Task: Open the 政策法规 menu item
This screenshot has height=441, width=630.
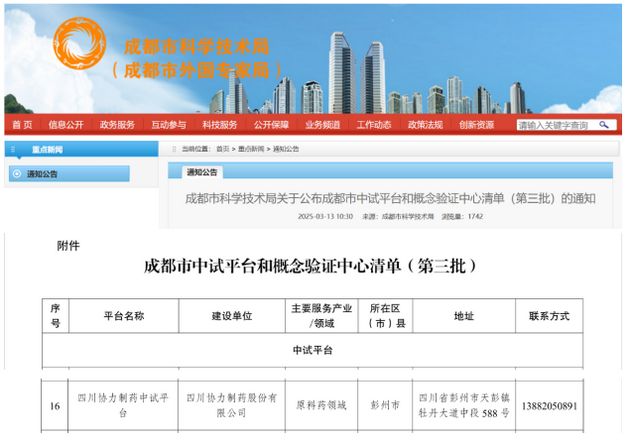Action: click(x=425, y=125)
